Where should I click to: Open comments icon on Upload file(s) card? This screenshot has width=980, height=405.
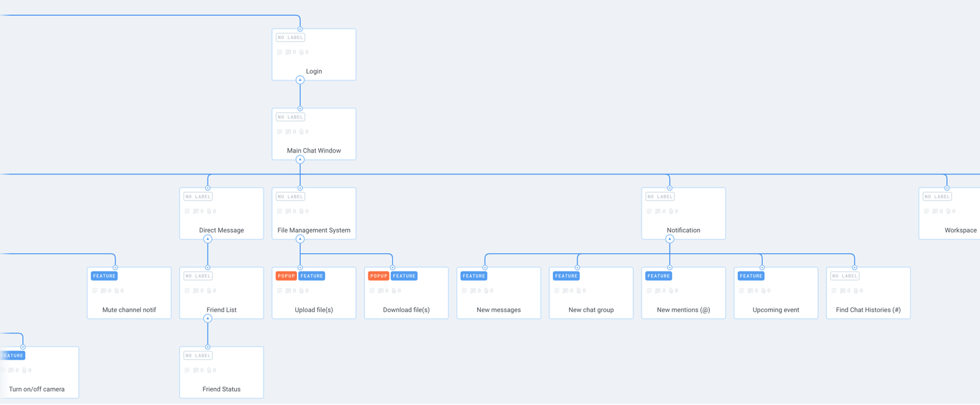pos(288,291)
